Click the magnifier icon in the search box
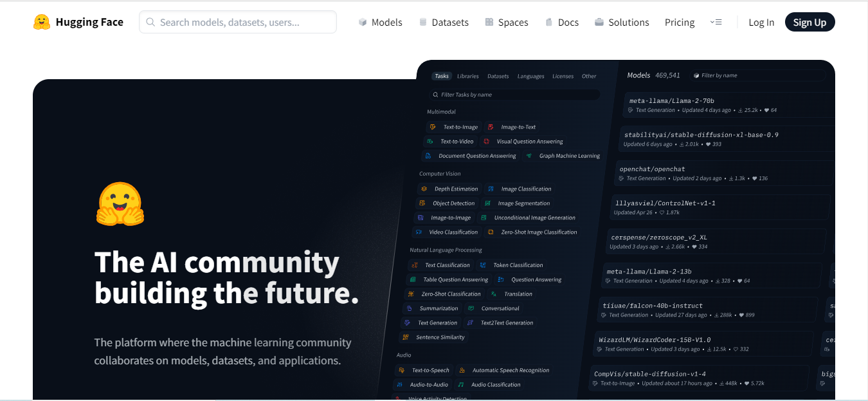This screenshot has height=401, width=868. click(150, 22)
